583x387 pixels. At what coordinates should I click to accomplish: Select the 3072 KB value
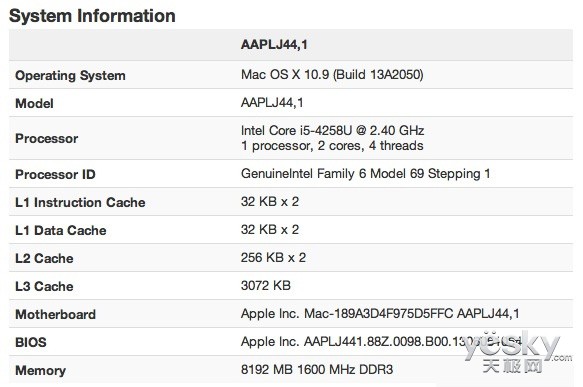[x=265, y=286]
